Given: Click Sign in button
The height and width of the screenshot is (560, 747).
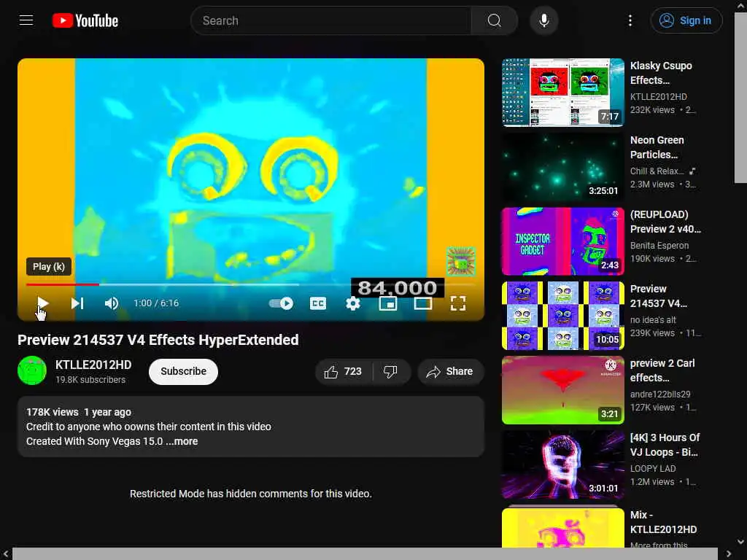Looking at the screenshot, I should [x=686, y=20].
